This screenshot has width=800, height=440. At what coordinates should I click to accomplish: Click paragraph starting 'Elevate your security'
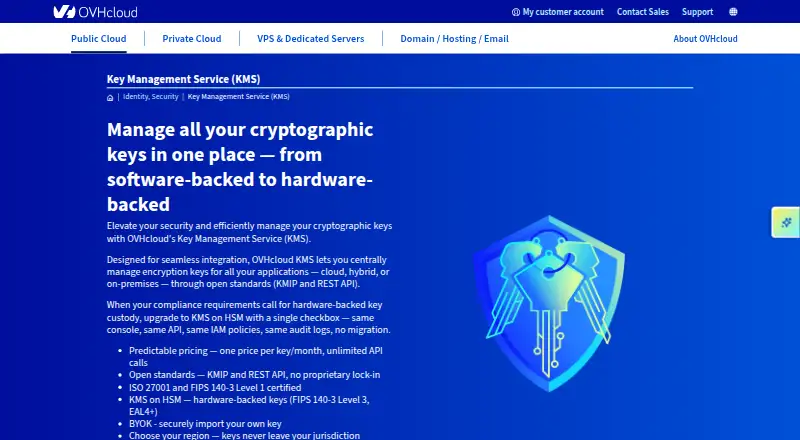[249, 232]
